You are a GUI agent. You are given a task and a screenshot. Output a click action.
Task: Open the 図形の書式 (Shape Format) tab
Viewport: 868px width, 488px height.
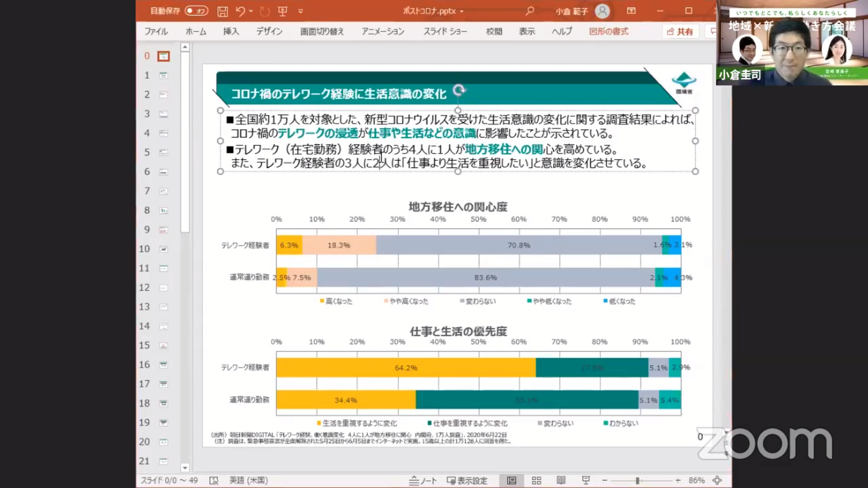click(x=608, y=31)
